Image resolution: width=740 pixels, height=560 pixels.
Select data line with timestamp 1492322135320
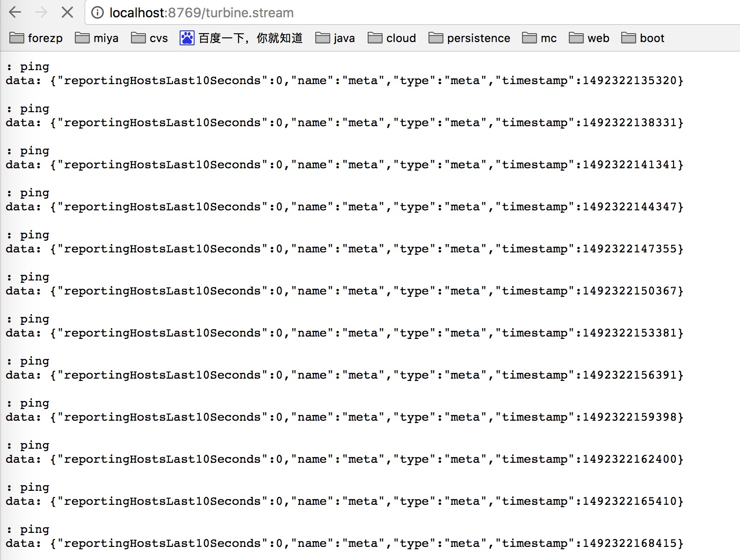click(344, 80)
